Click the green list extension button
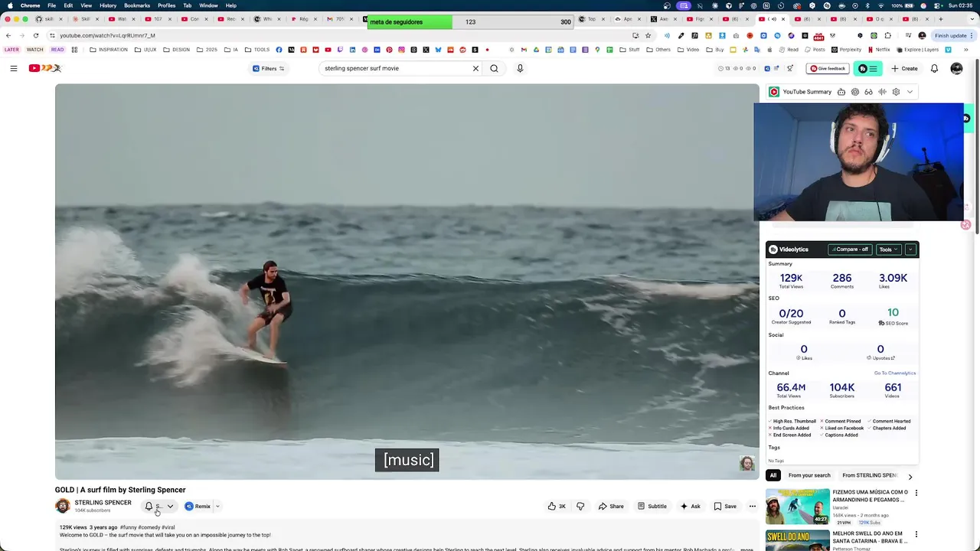This screenshot has height=551, width=980. point(867,68)
